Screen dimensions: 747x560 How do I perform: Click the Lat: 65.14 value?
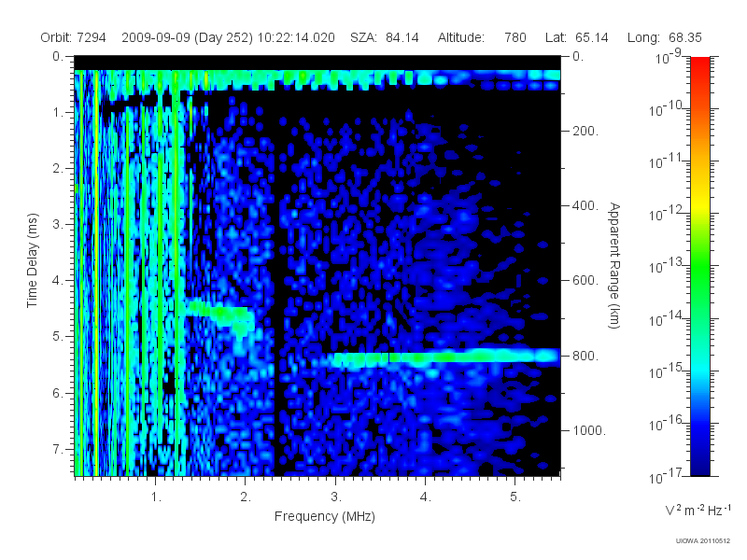577,37
